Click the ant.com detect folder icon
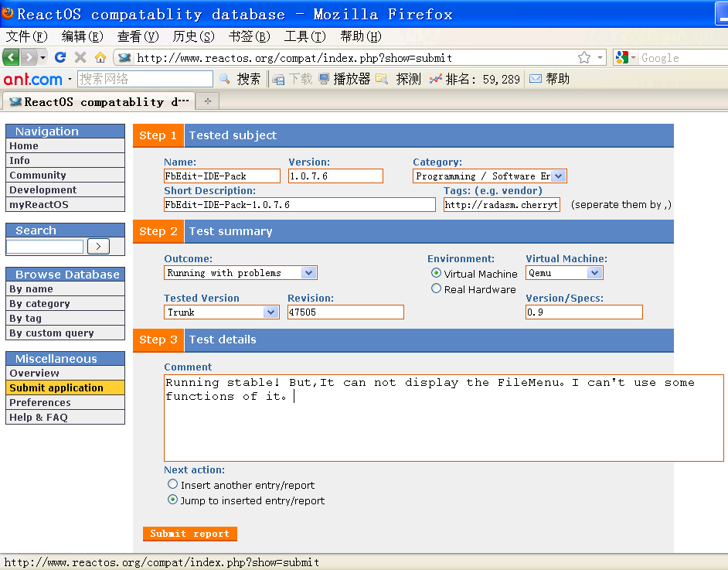 [382, 79]
